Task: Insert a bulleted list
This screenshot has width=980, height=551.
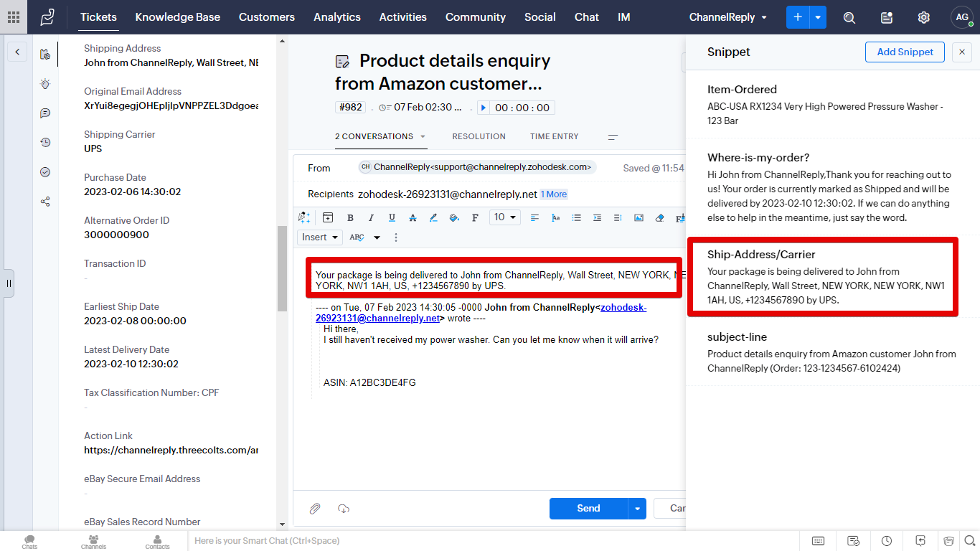Action: pos(576,217)
